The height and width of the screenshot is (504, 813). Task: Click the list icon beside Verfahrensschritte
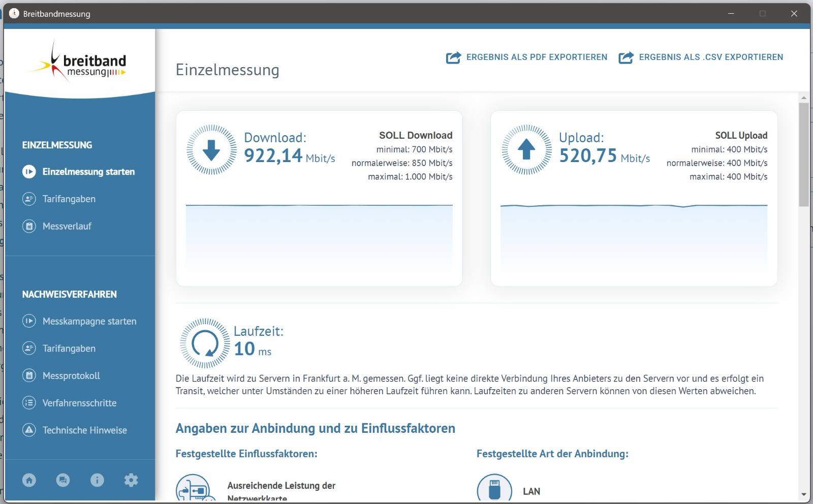29,403
